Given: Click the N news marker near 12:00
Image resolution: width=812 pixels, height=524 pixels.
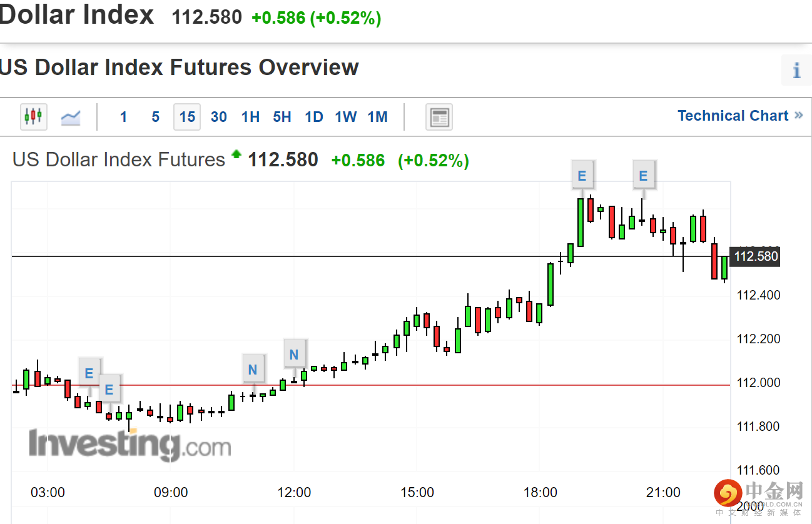Looking at the screenshot, I should point(294,356).
